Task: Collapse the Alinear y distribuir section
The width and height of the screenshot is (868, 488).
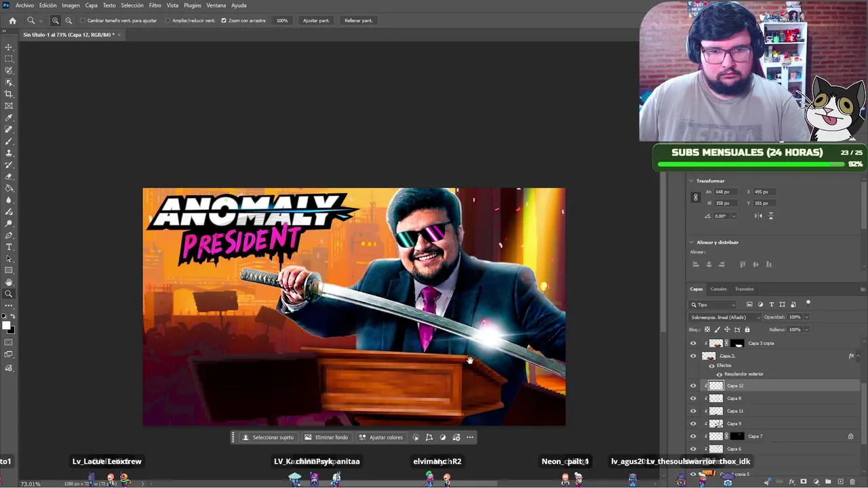Action: tap(691, 243)
